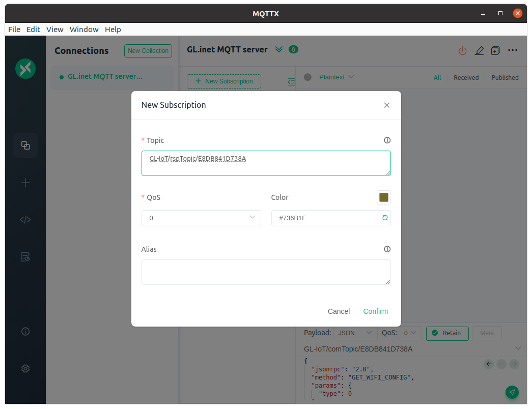Open Settings gear icon in sidebar
The width and height of the screenshot is (532, 409).
tap(25, 369)
